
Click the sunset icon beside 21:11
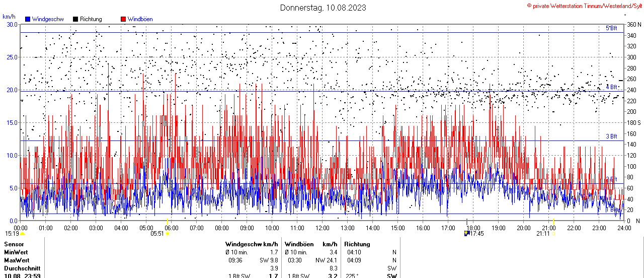coord(553,234)
